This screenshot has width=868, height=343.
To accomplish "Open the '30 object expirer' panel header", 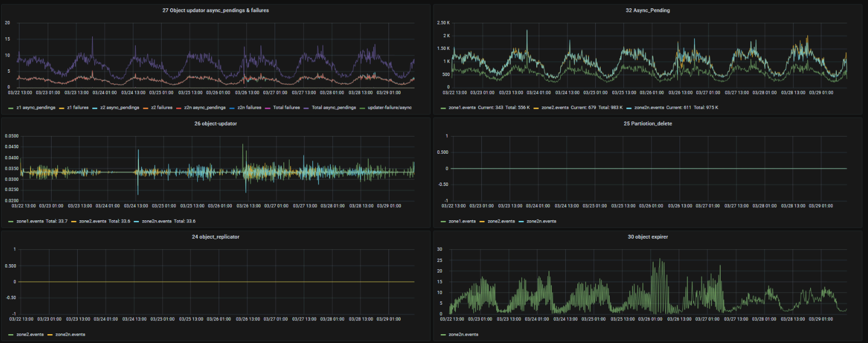I will tap(647, 237).
